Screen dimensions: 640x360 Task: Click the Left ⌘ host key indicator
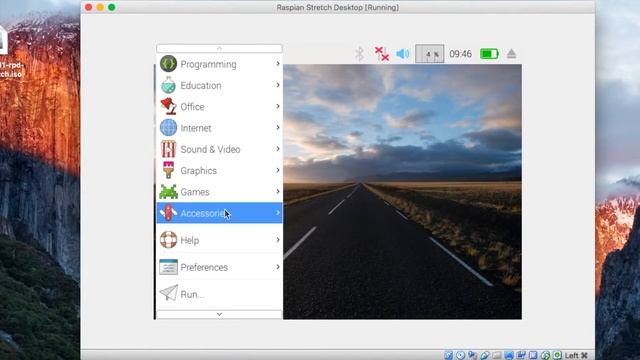point(576,356)
